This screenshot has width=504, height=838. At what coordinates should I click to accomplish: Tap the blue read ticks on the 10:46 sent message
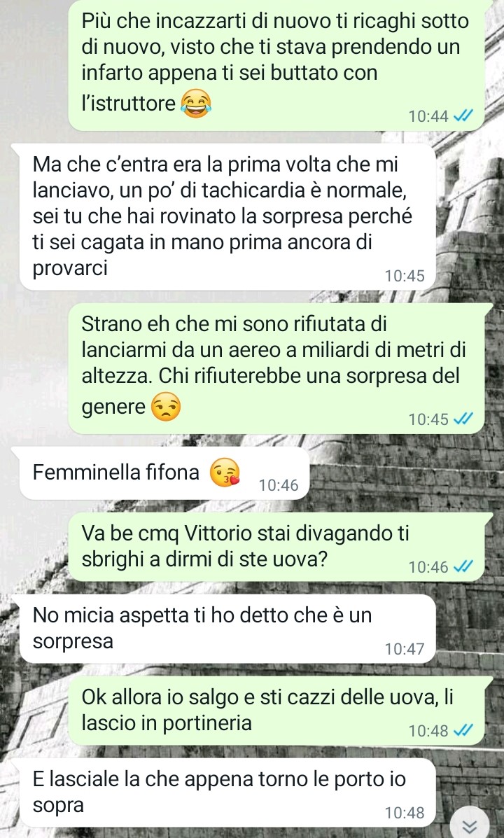point(463,567)
